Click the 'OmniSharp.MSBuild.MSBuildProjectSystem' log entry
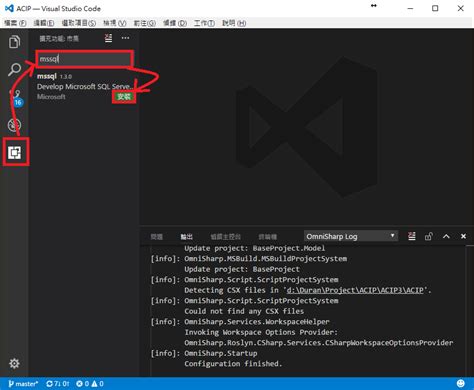This screenshot has width=474, height=390. [x=266, y=259]
